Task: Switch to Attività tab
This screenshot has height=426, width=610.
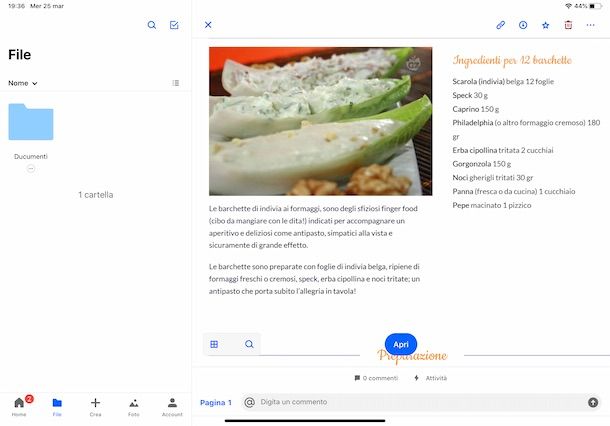Action: click(431, 378)
